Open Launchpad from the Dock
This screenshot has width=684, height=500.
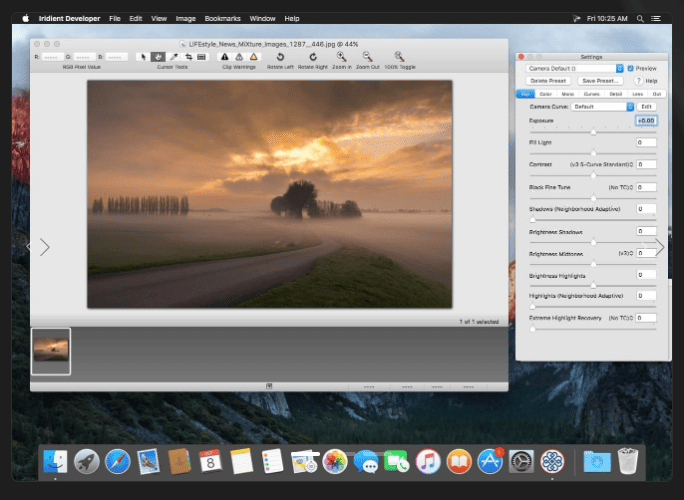coord(86,461)
